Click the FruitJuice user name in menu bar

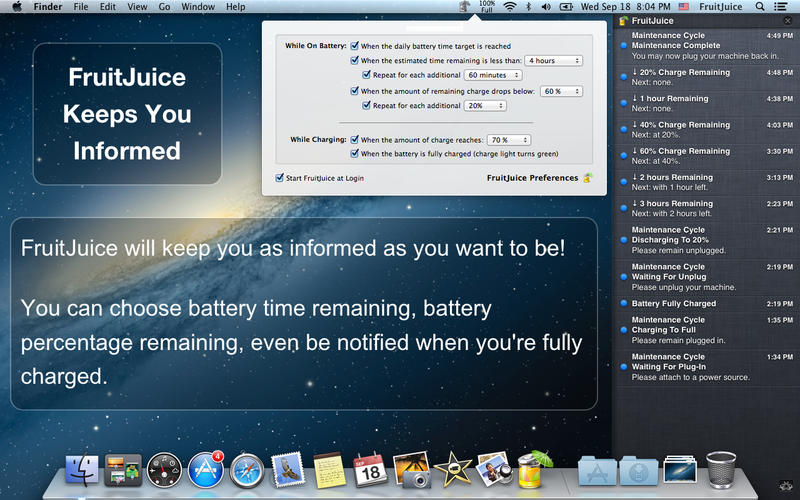click(x=721, y=7)
